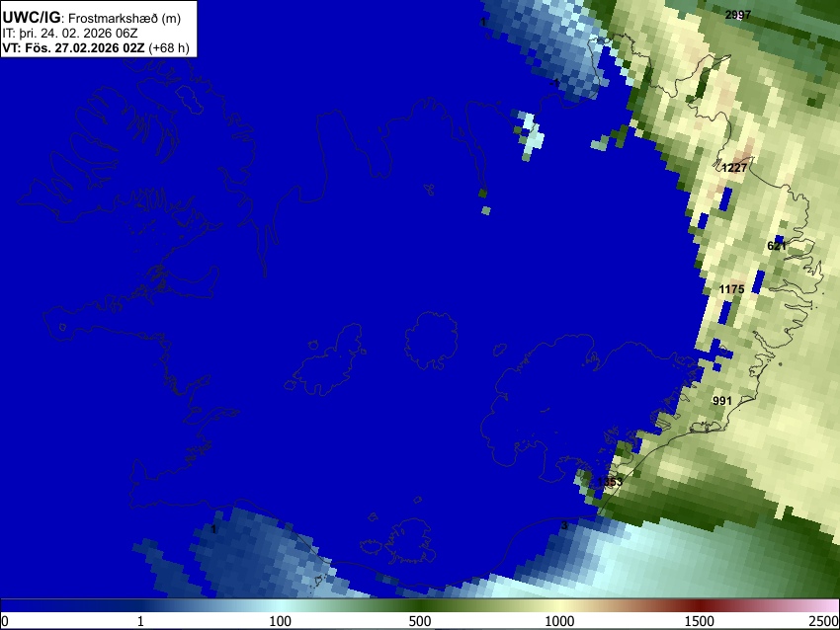The width and height of the screenshot is (840, 630).
Task: Click the map value label 991
Action: click(722, 401)
